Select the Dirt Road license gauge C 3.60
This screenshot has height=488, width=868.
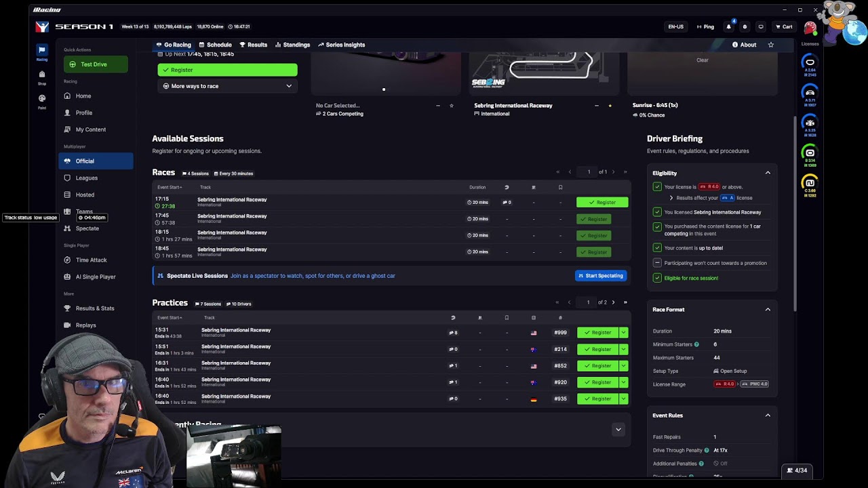pos(810,185)
